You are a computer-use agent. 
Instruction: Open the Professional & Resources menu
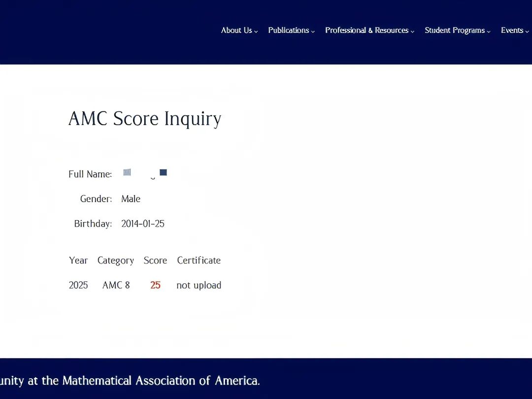coord(366,31)
